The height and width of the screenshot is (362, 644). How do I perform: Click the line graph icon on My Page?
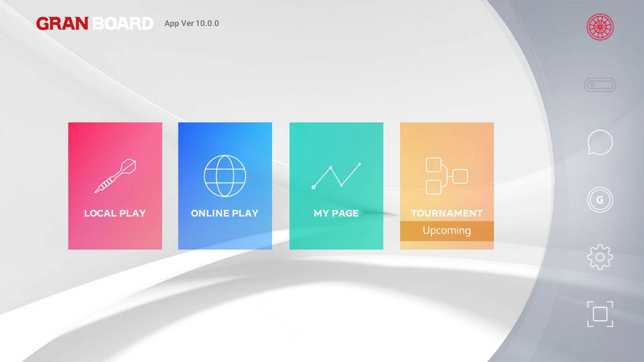[336, 175]
